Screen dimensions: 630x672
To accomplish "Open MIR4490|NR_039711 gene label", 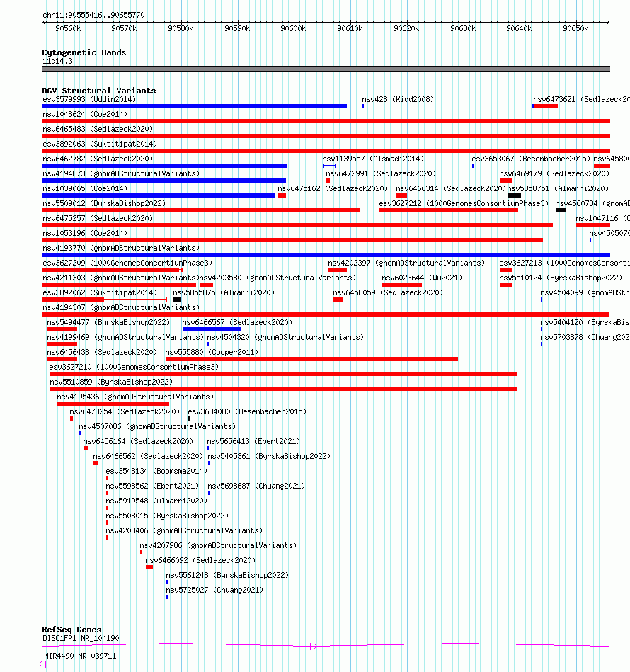I will pos(80,656).
